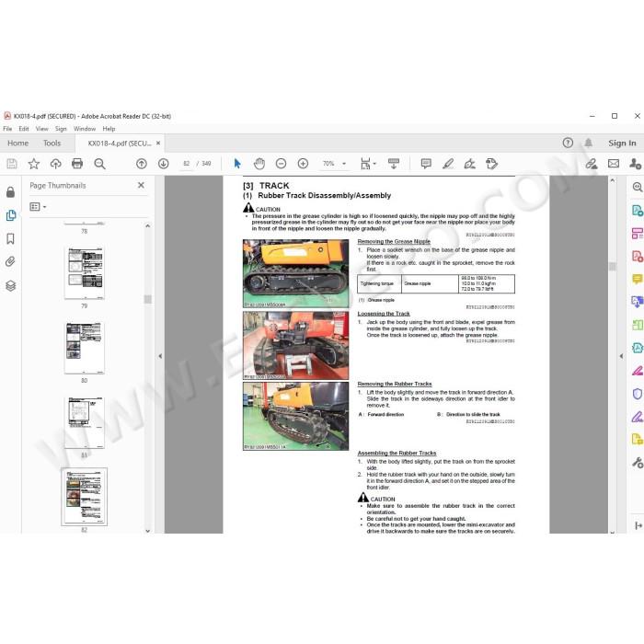The image size is (644, 644).
Task: Open the search tool in right pane
Action: (x=638, y=188)
